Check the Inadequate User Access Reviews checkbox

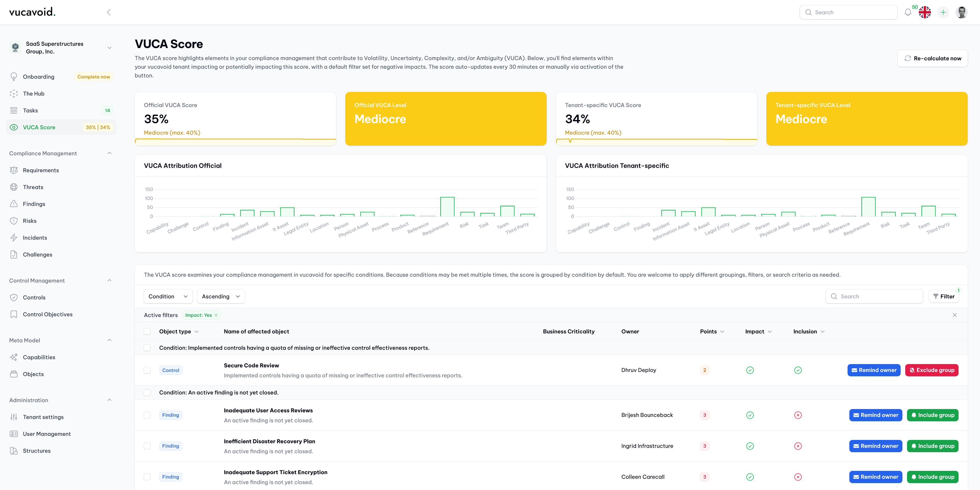click(146, 415)
